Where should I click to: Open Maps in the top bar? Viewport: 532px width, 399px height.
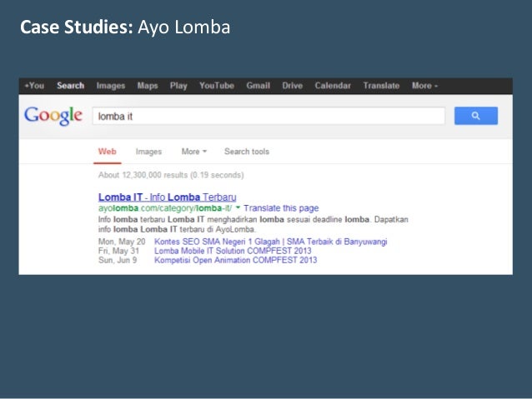point(148,86)
